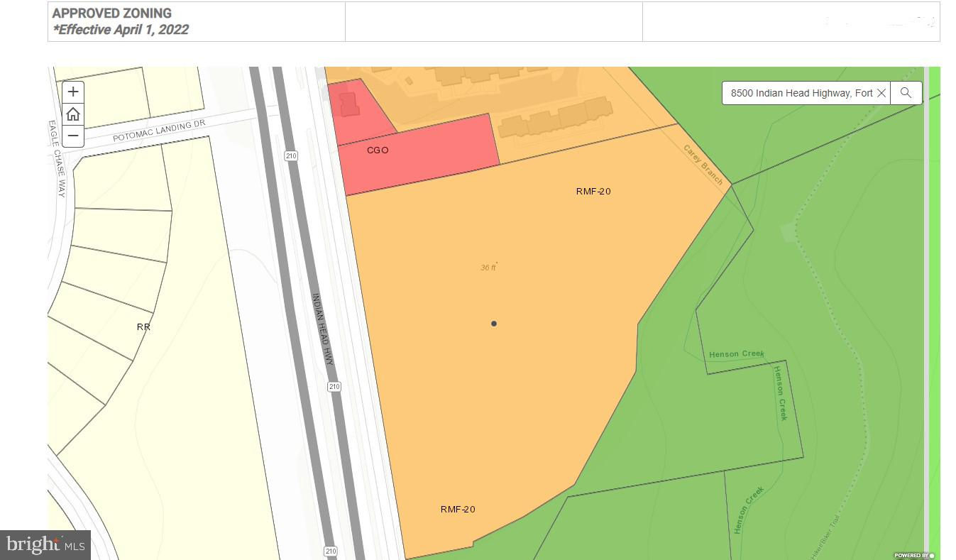Click the CGO zone label
The height and width of the screenshot is (560, 956).
378,150
